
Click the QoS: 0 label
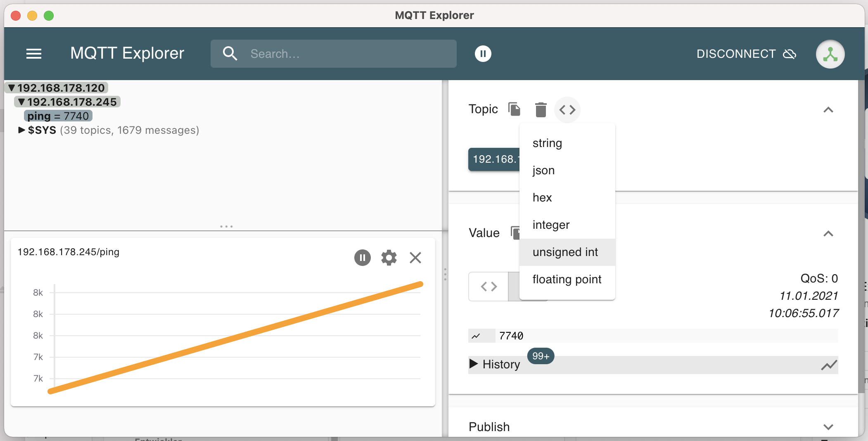pyautogui.click(x=819, y=278)
